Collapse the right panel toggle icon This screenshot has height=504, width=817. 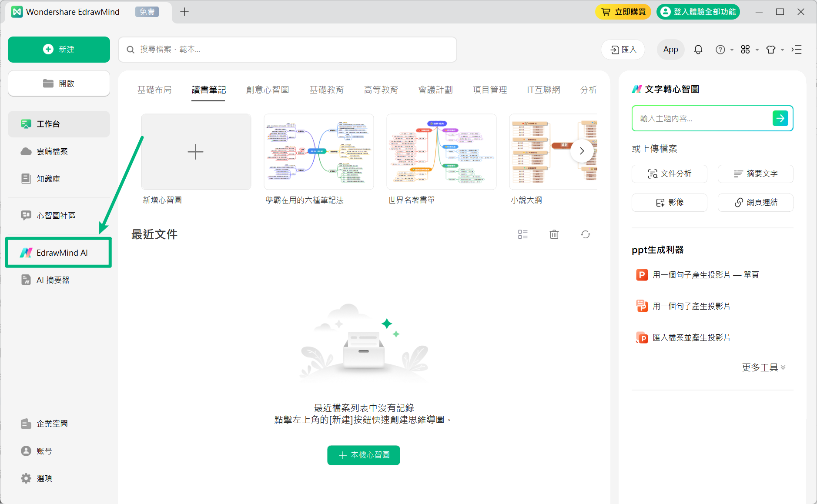(x=797, y=50)
